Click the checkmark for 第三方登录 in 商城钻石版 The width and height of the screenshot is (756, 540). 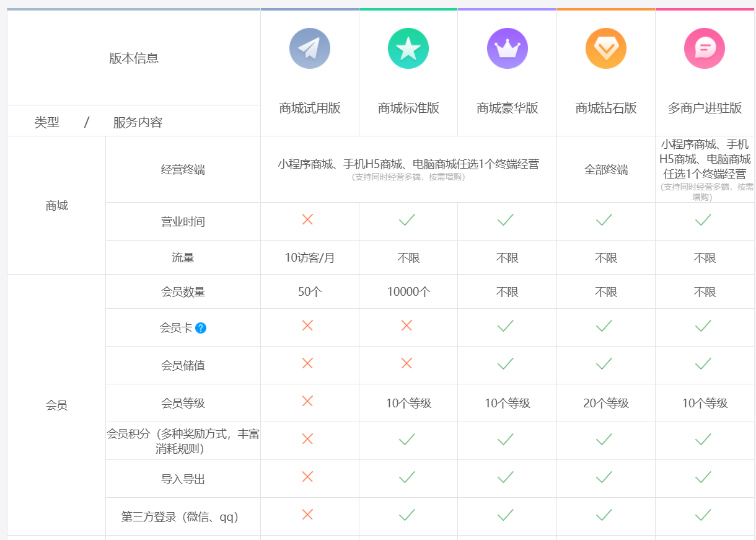coord(604,515)
